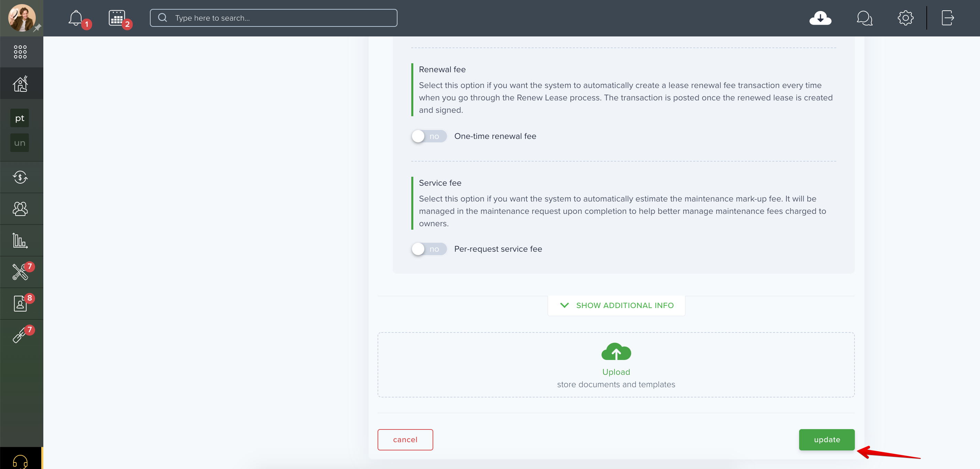Open the apps grid menu icon

tap(20, 52)
